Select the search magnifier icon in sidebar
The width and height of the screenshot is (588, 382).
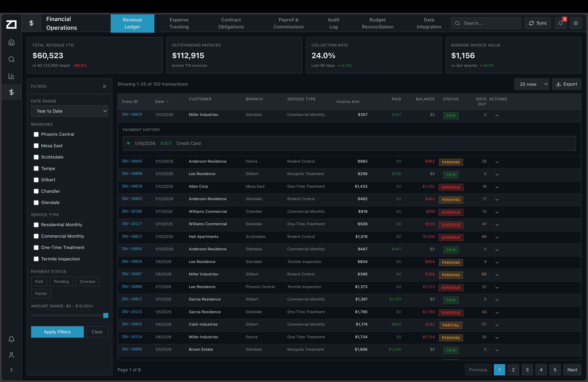11,59
